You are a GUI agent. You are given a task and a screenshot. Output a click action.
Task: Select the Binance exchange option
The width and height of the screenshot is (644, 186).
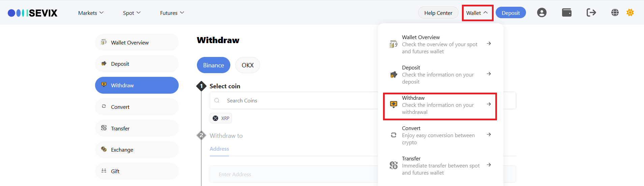pos(213,65)
